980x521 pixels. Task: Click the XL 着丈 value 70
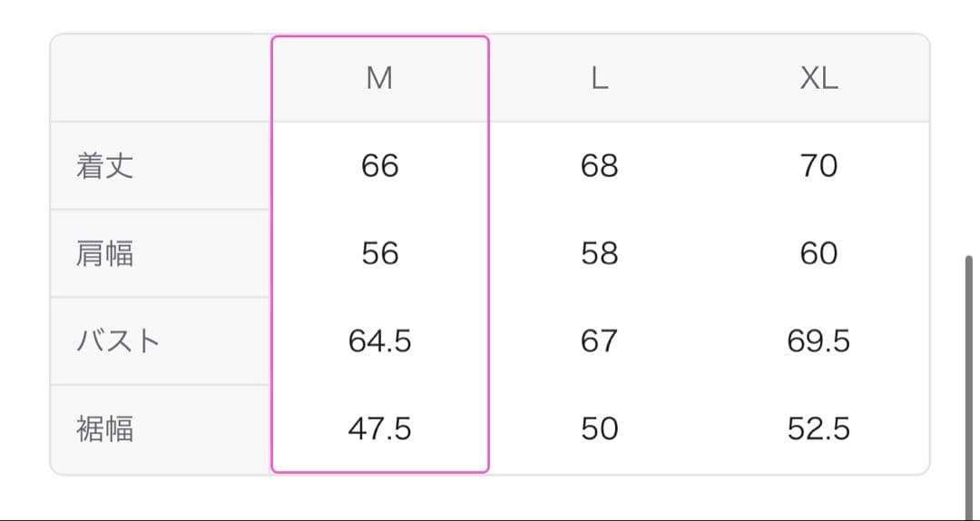pos(818,166)
